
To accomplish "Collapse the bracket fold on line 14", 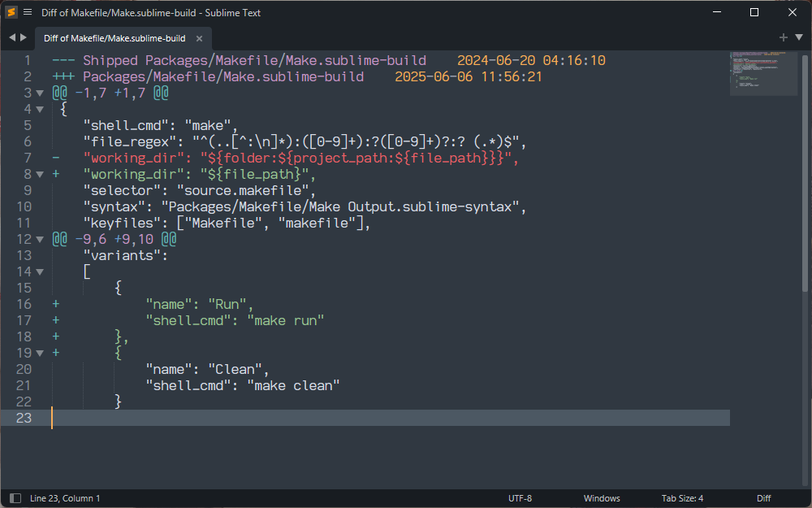I will (40, 272).
